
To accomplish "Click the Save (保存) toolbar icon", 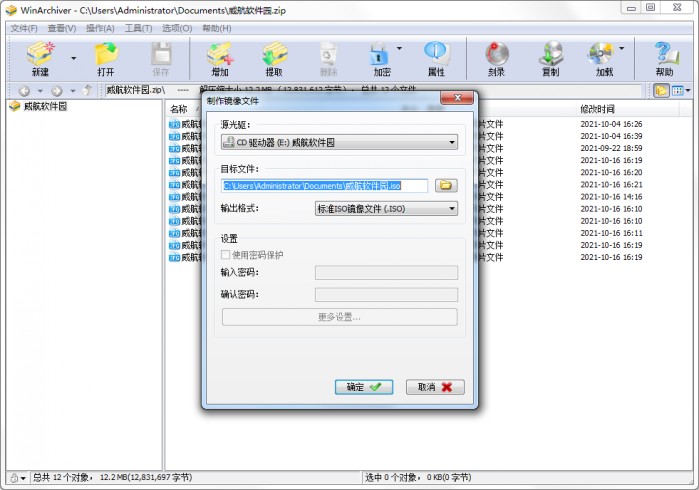I will pos(161,59).
